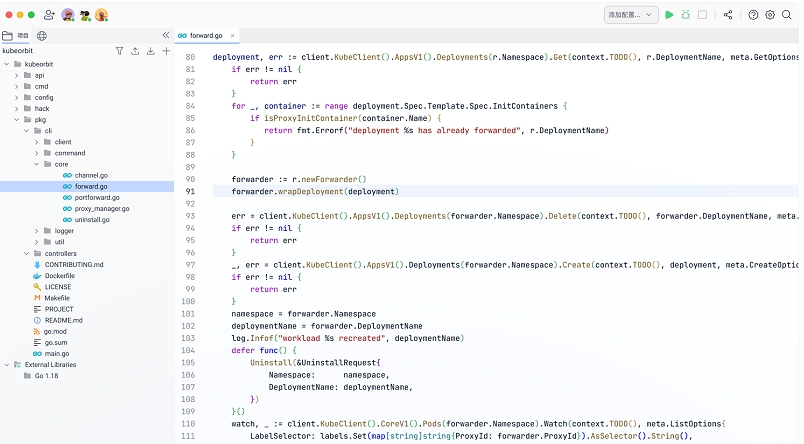804x444 pixels.
Task: Open the share icon in toolbar
Action: 728,15
